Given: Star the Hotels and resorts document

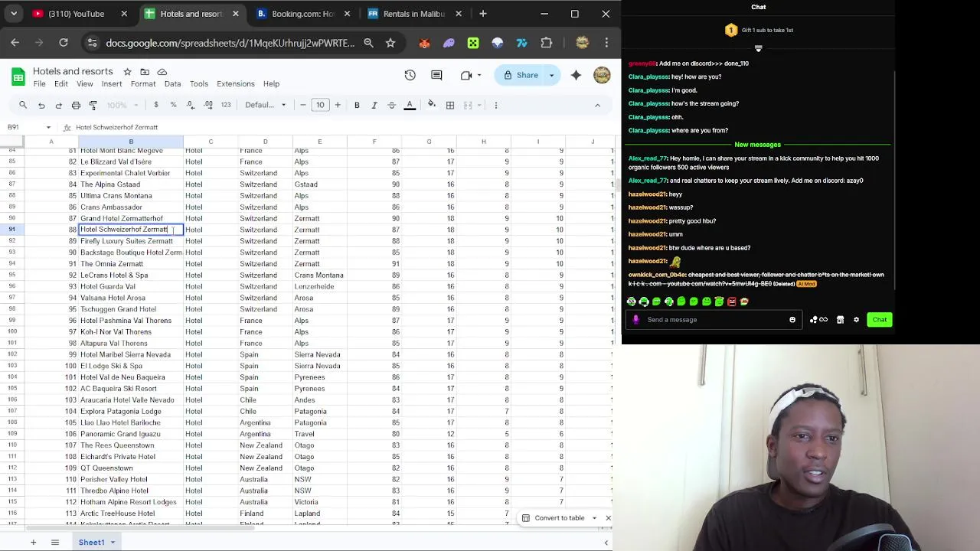Looking at the screenshot, I should [x=127, y=71].
